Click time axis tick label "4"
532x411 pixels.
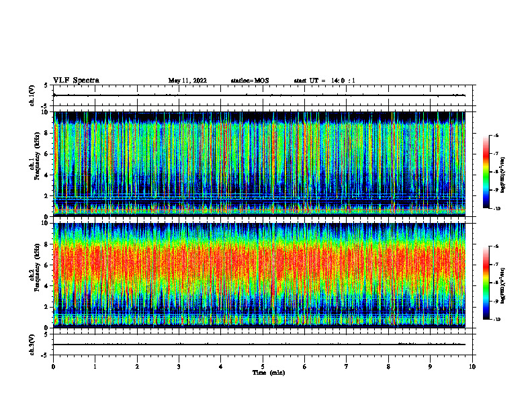coord(221,367)
